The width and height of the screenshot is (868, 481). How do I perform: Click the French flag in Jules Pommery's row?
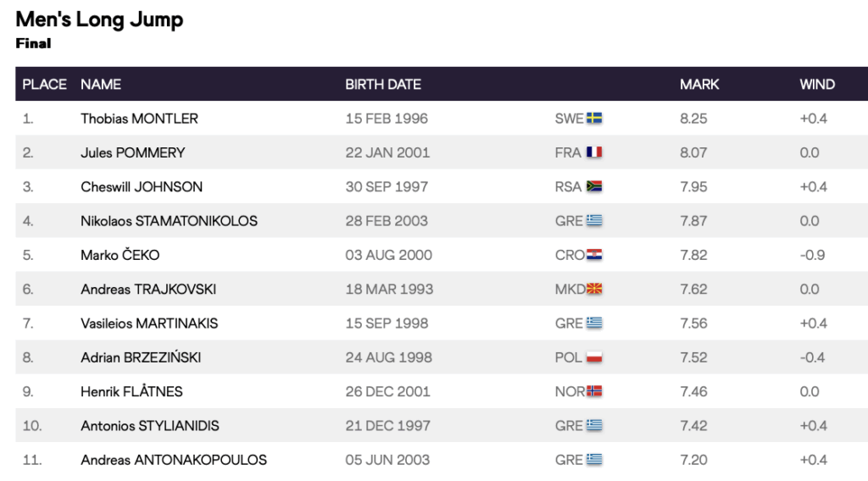tap(593, 152)
